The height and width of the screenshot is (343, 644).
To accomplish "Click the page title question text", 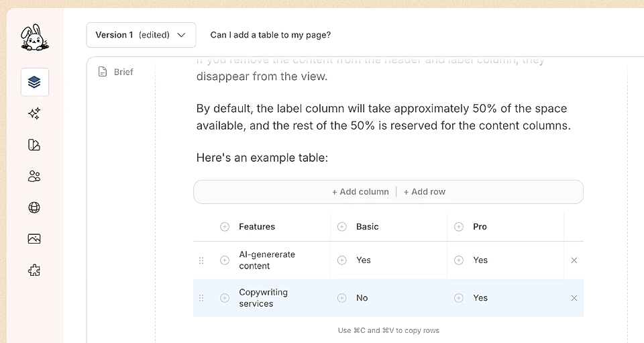I will [270, 35].
